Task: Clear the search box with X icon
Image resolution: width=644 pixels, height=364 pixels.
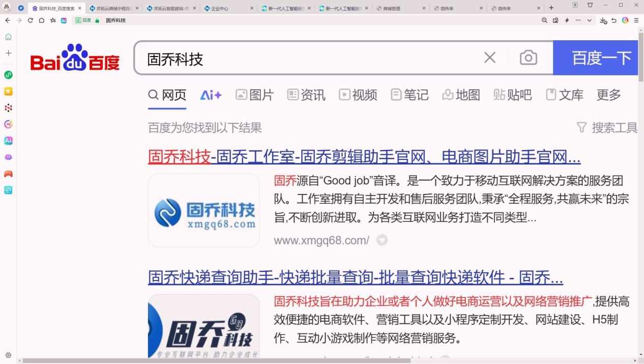Action: point(490,58)
